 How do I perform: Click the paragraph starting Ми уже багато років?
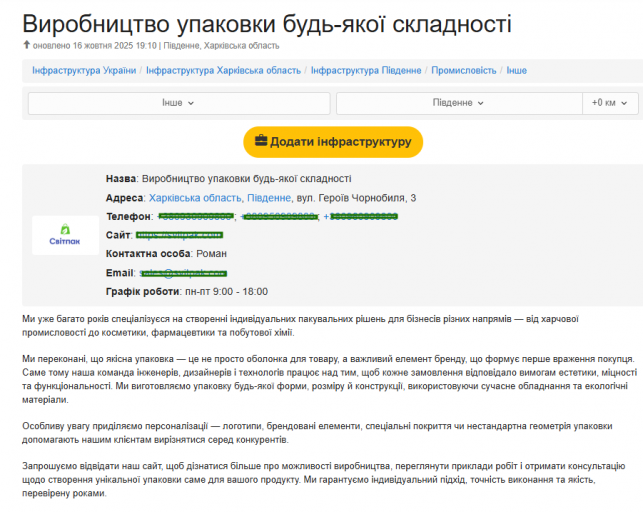(x=300, y=325)
